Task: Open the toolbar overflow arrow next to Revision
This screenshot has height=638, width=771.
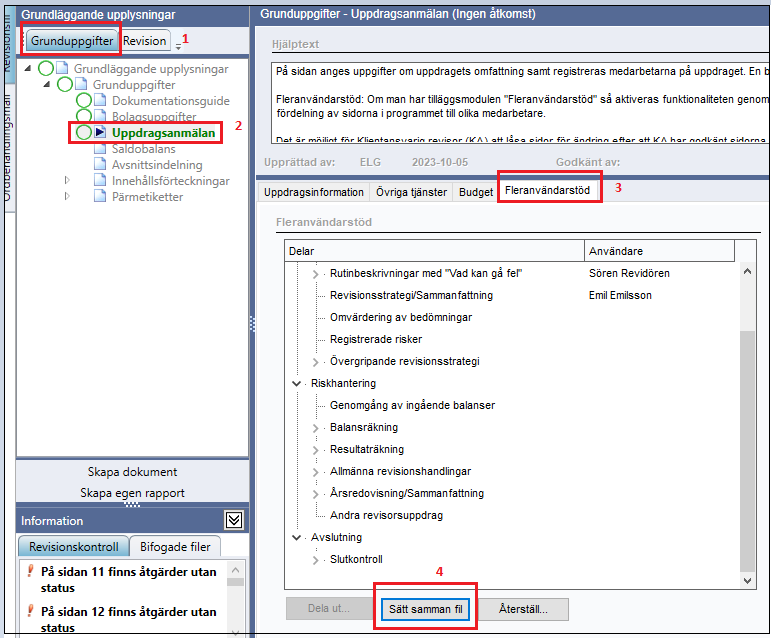Action: click(178, 47)
